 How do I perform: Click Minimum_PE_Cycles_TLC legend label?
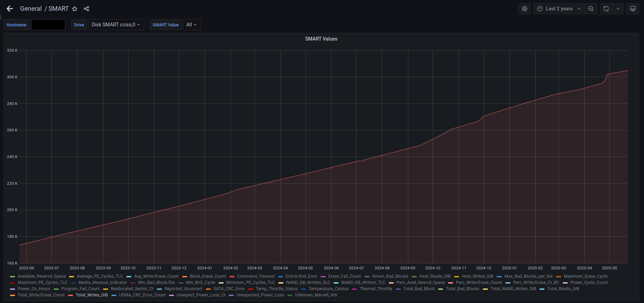point(251,283)
